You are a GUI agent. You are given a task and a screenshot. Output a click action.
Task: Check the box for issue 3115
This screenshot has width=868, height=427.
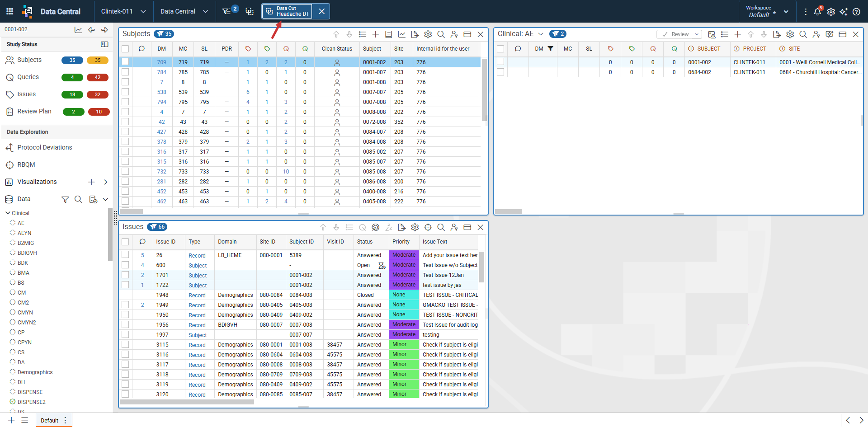point(125,344)
